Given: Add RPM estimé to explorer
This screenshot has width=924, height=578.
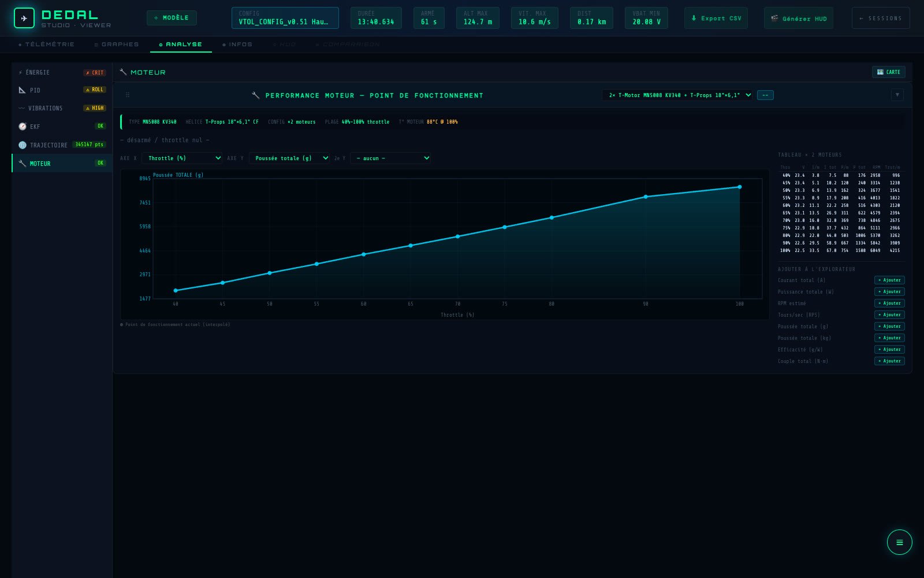Looking at the screenshot, I should [889, 303].
